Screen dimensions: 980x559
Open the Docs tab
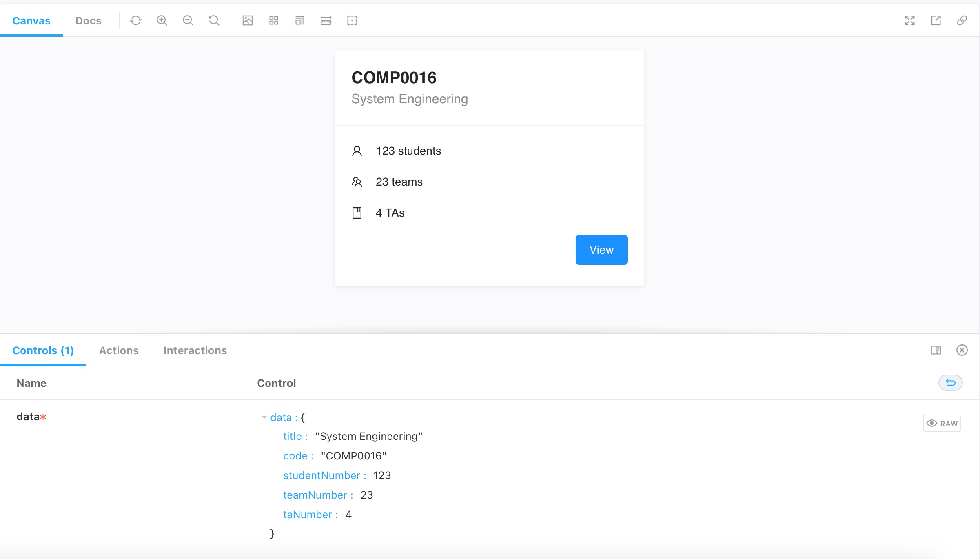89,21
